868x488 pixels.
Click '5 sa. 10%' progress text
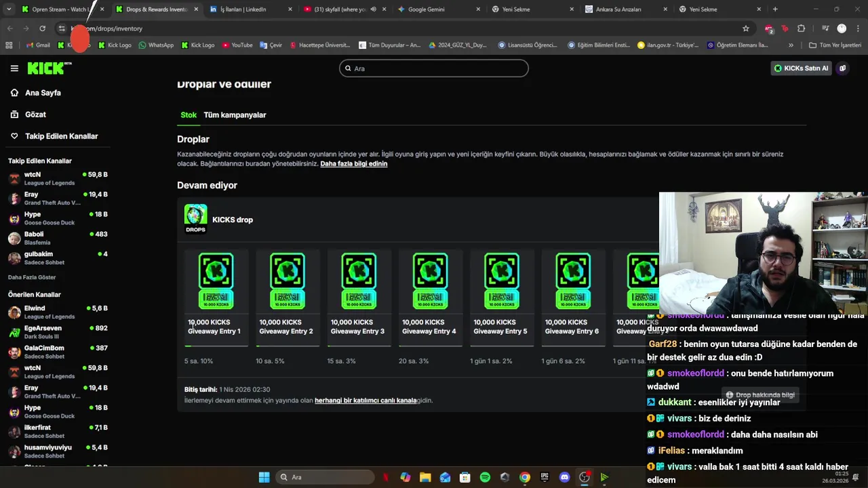click(199, 361)
